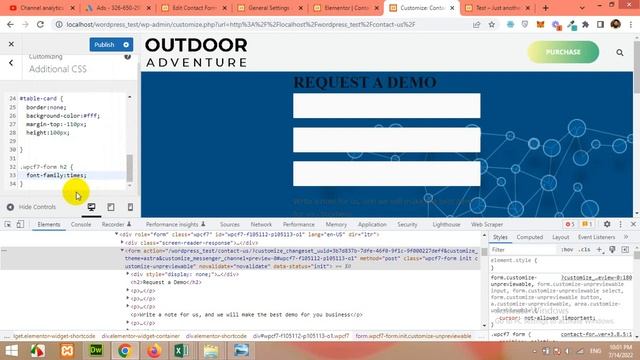Open the DevTools Console tab
The image size is (640, 360).
(x=81, y=224)
